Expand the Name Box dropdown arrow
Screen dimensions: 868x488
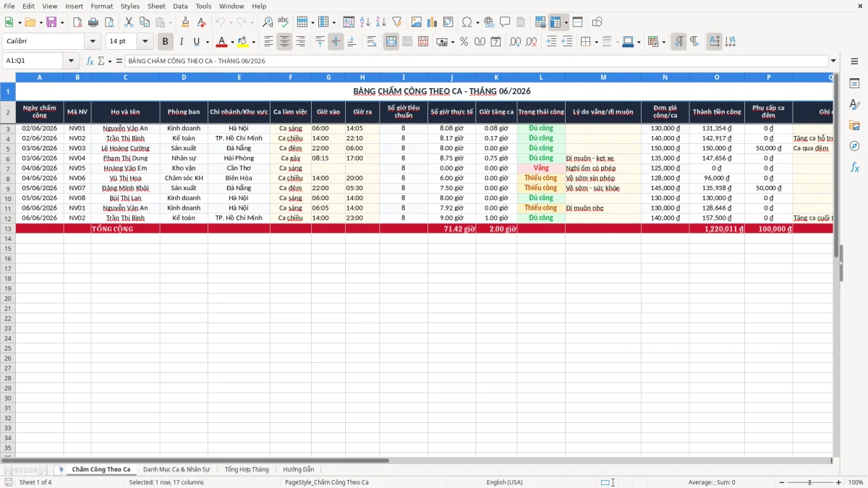71,61
